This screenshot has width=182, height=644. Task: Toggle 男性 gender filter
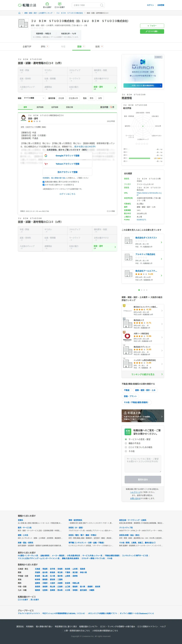[x=92, y=98]
